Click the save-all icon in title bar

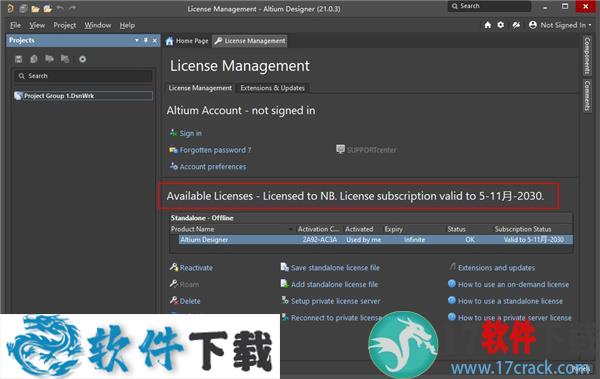click(23, 8)
